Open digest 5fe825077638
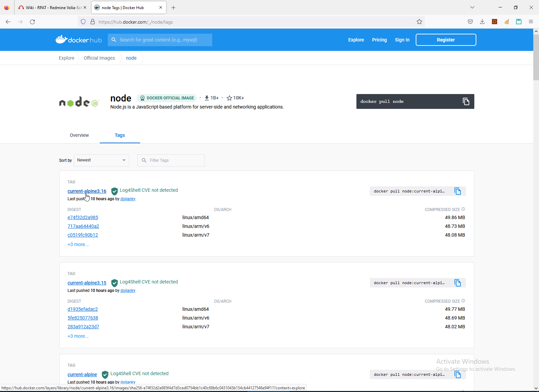539x392 pixels. [x=83, y=318]
